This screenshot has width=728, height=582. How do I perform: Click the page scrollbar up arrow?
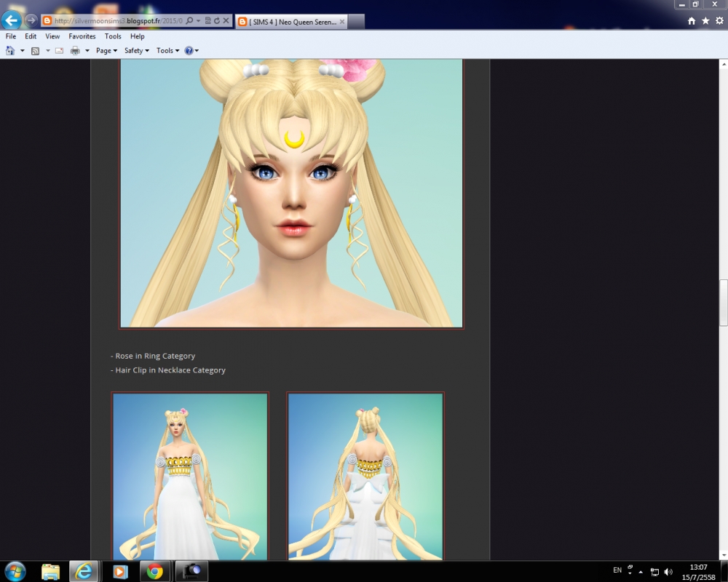(724, 64)
